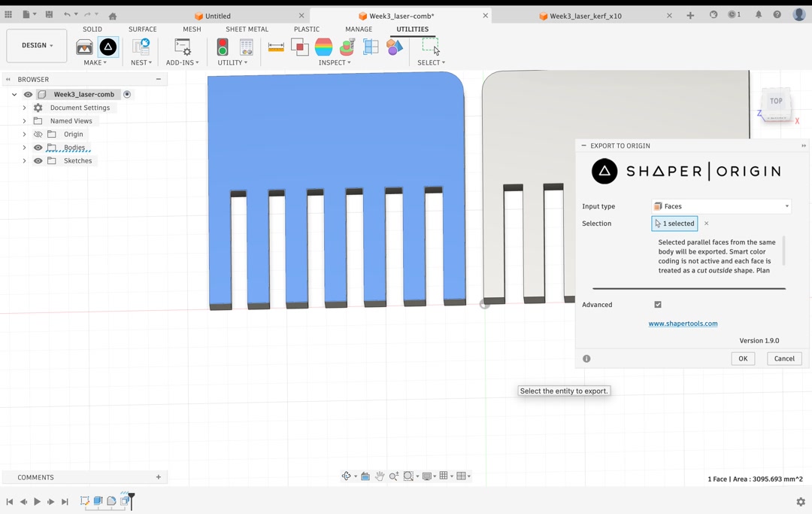This screenshot has width=812, height=514.
Task: Toggle visibility of Bodies folder
Action: (38, 148)
